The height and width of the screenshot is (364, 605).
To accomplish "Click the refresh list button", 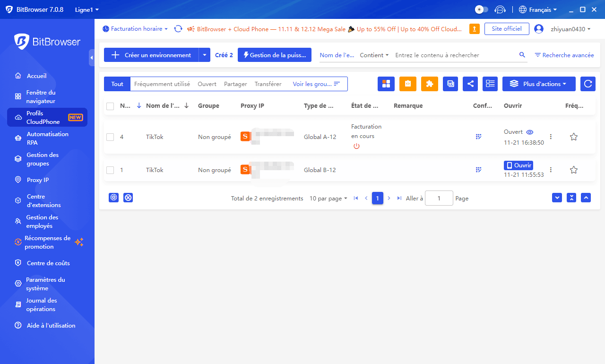I will click(588, 84).
